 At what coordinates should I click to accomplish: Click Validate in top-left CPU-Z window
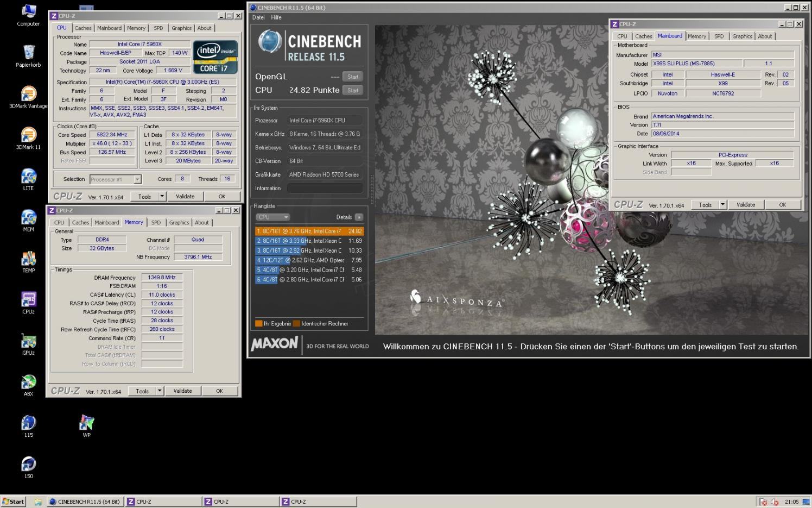(x=185, y=197)
